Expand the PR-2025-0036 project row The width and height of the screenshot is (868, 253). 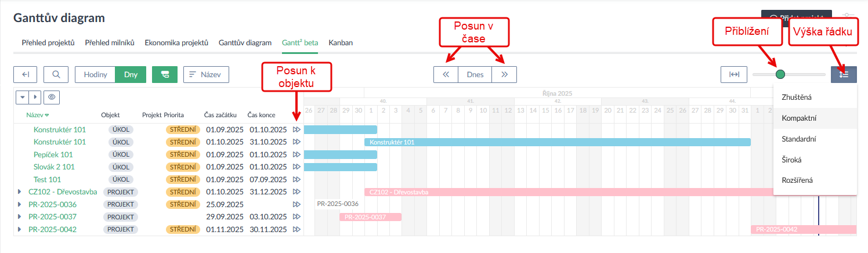19,204
